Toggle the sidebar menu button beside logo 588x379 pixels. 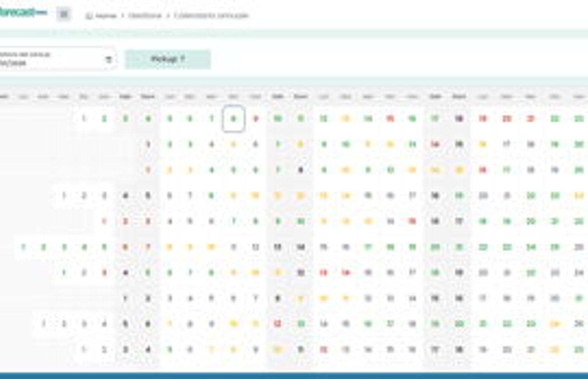64,14
